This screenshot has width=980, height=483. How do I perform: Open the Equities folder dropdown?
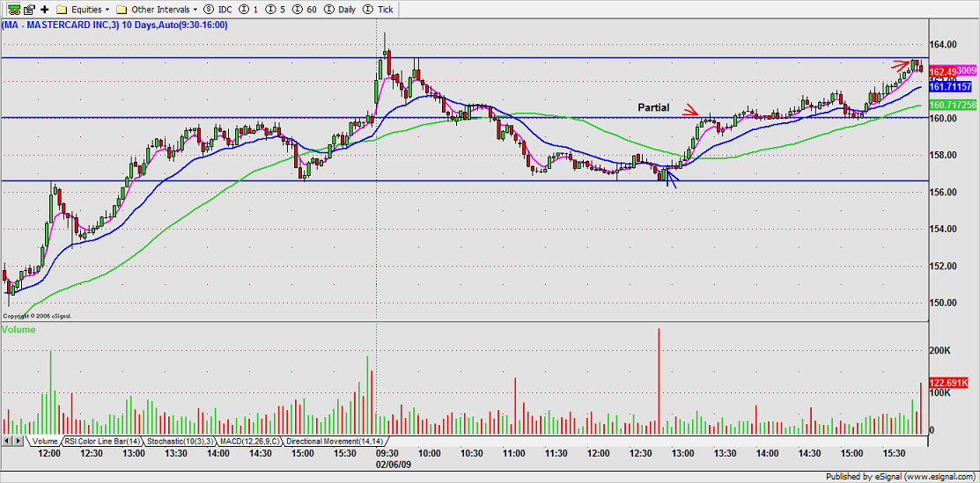(83, 10)
